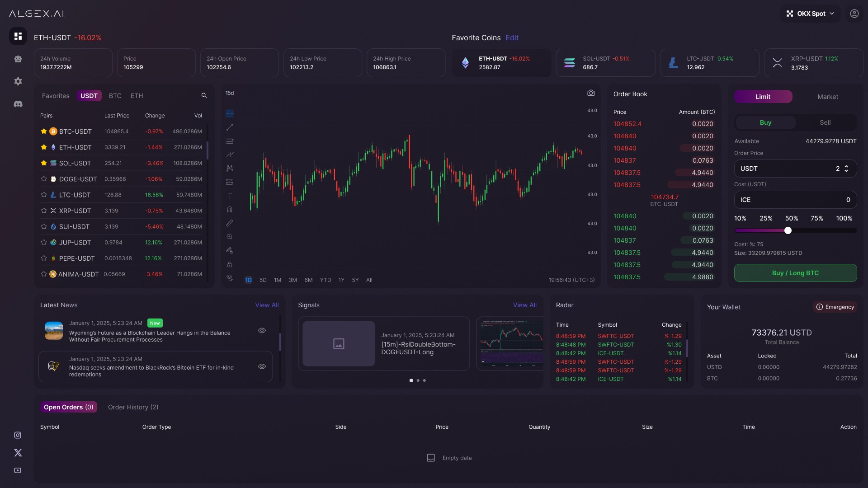The width and height of the screenshot is (868, 488).
Task: Click the ICE cost input field
Action: [x=795, y=200]
